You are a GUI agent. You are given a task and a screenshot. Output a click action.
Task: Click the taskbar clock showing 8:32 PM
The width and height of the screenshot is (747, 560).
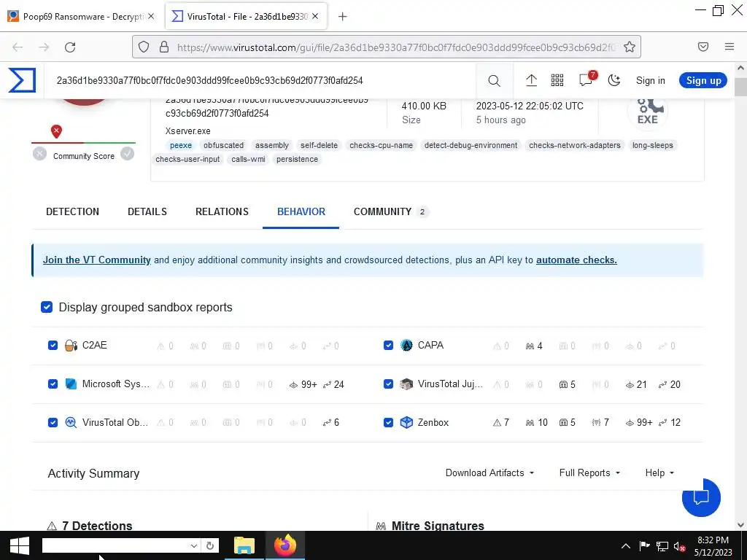(713, 546)
